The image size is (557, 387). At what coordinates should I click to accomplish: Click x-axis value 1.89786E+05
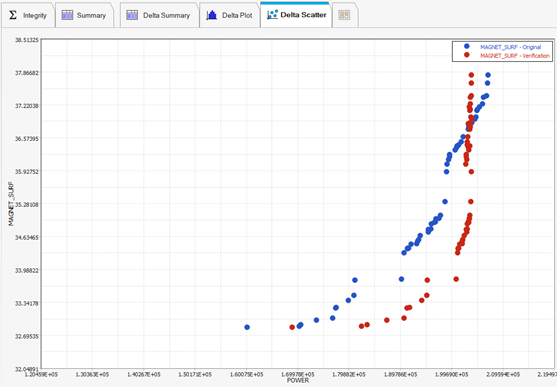(400, 375)
